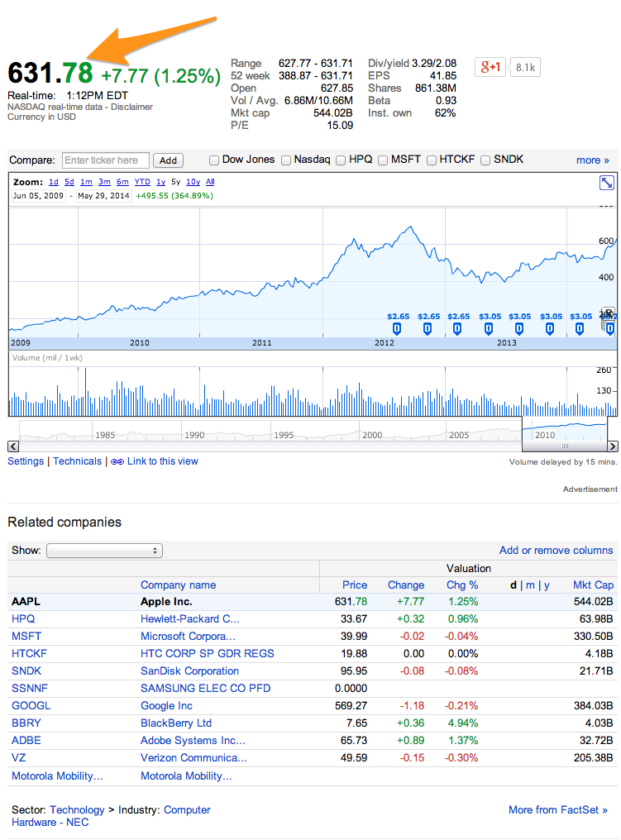Click the chart scrollbar left arrow
This screenshot has width=621, height=840.
pos(13,446)
